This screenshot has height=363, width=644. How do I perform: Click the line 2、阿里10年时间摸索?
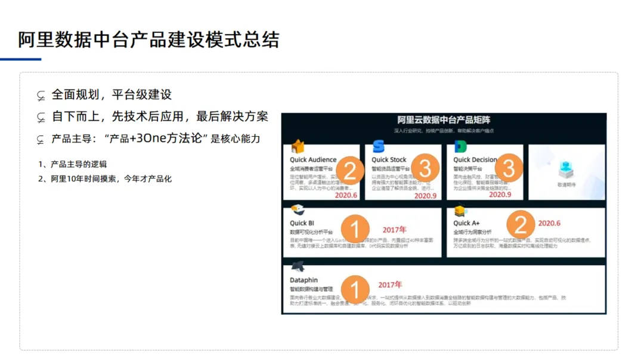[105, 179]
